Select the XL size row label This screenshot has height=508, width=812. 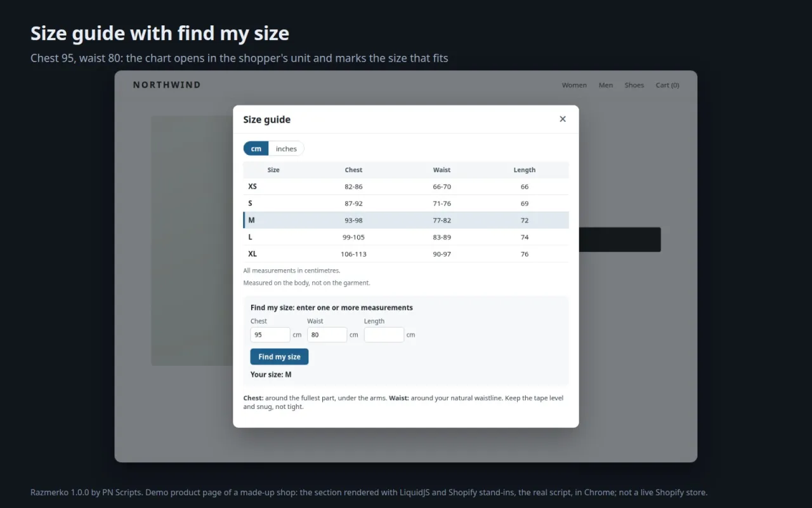point(252,254)
